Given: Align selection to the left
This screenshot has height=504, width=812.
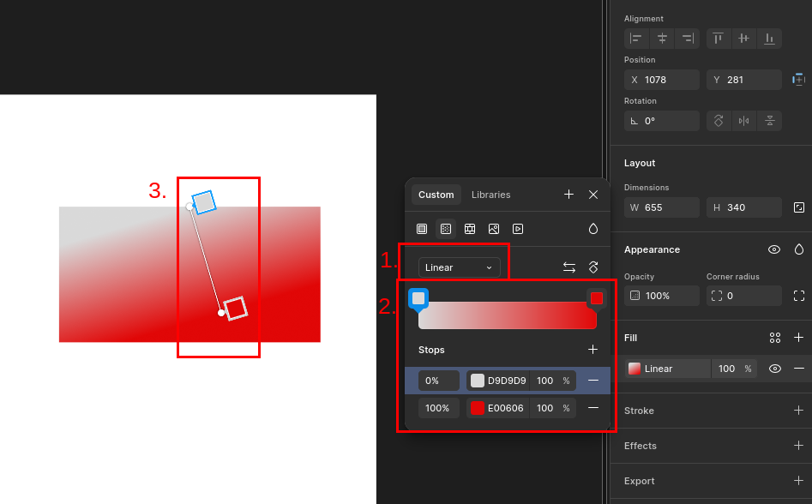Looking at the screenshot, I should (636, 39).
